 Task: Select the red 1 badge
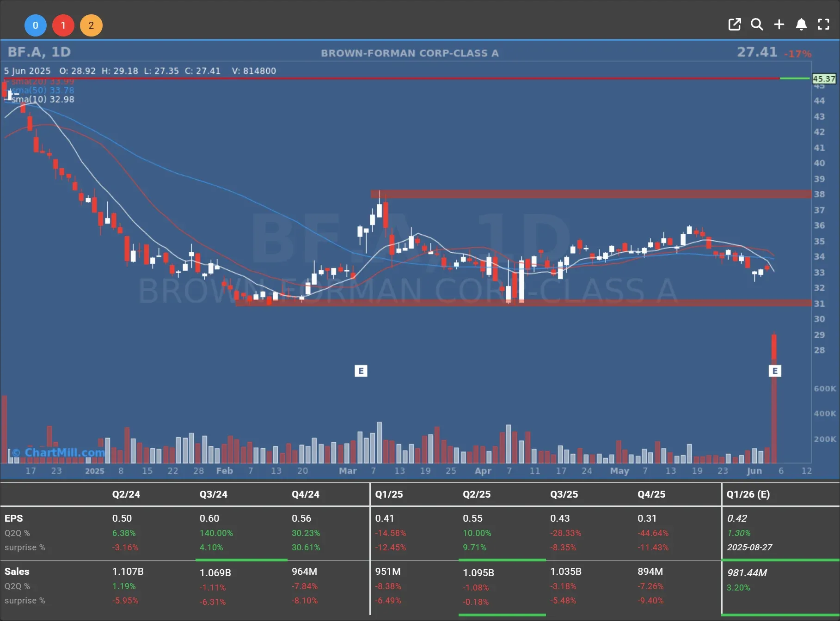tap(63, 25)
